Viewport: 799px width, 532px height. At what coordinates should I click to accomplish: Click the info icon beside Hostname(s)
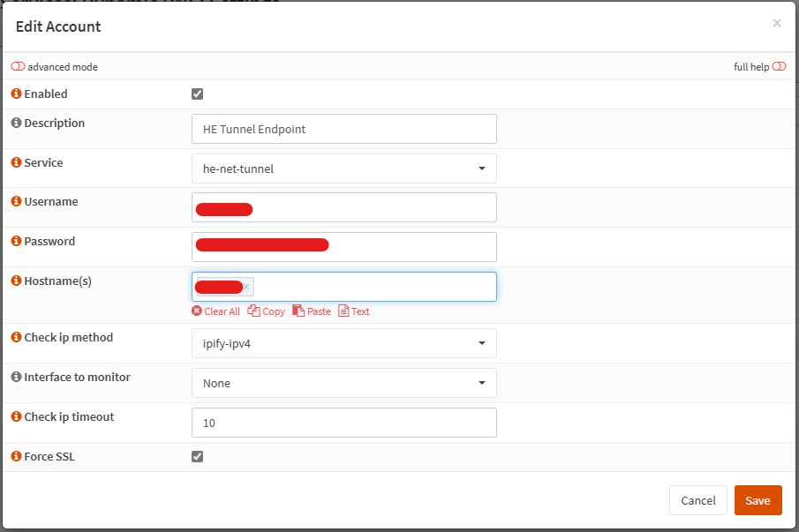[x=16, y=281]
